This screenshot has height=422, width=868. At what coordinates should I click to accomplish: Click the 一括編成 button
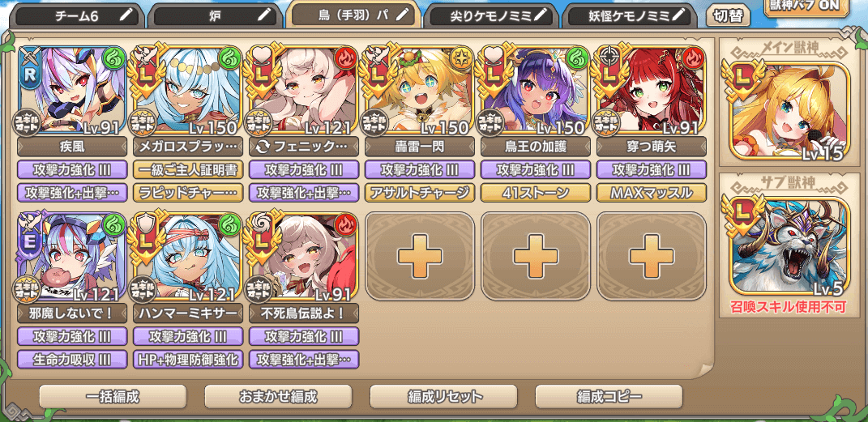tap(113, 397)
